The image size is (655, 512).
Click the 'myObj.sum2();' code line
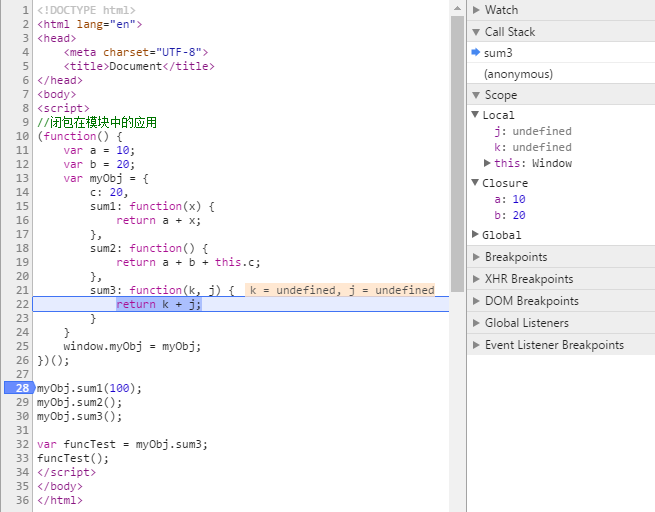[x=79, y=402]
